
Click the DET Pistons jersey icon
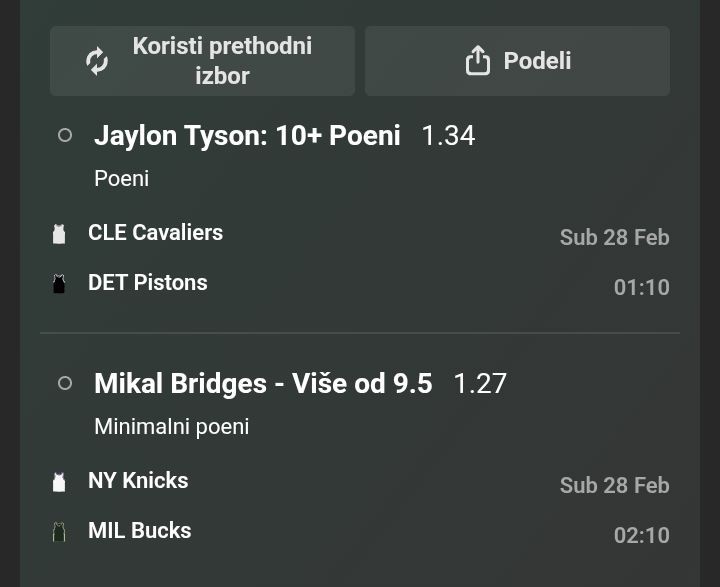[59, 284]
